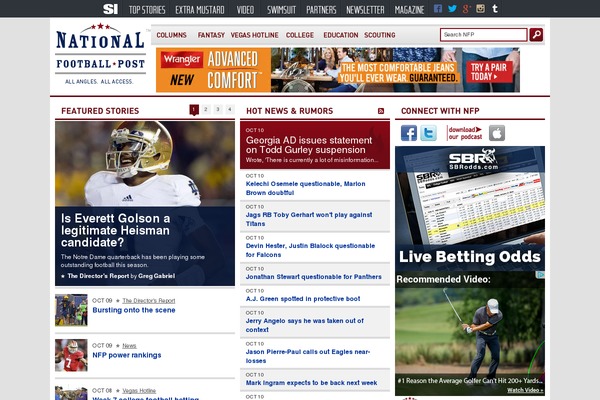This screenshot has width=600, height=400.
Task: Open Newsletter menu item
Action: (365, 10)
